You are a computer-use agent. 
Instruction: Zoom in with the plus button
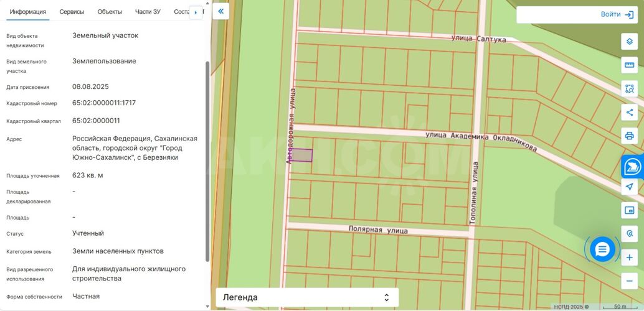click(x=629, y=258)
